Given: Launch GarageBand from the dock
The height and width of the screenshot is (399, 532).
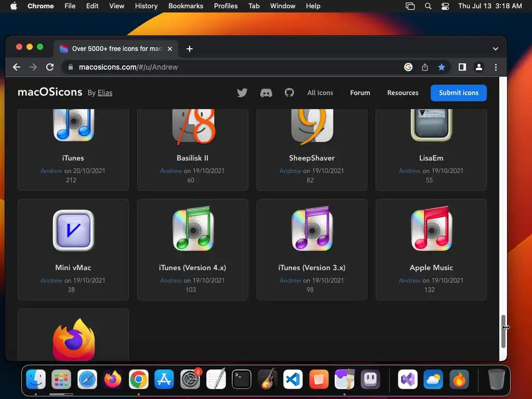Looking at the screenshot, I should pyautogui.click(x=268, y=379).
